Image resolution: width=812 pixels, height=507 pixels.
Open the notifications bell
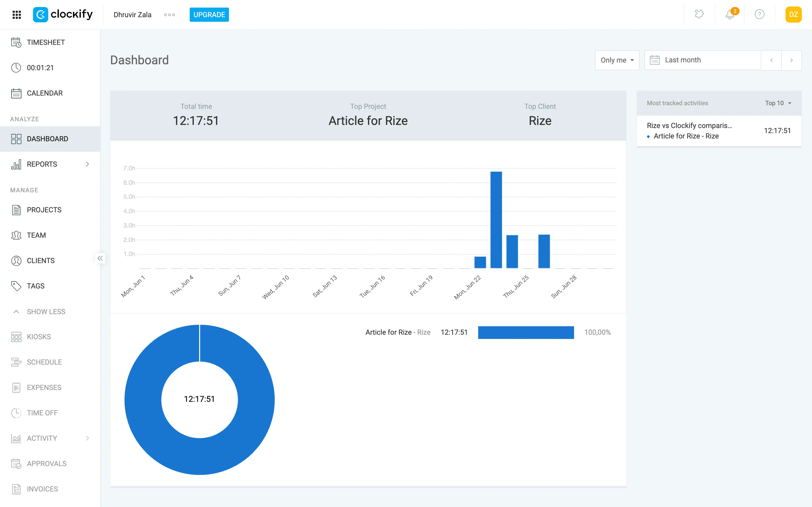[x=730, y=14]
